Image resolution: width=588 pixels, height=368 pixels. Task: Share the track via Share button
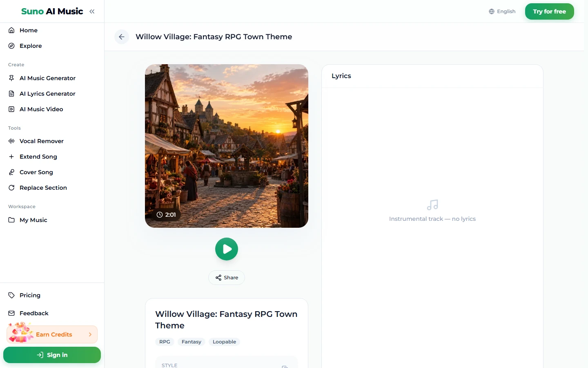click(227, 278)
